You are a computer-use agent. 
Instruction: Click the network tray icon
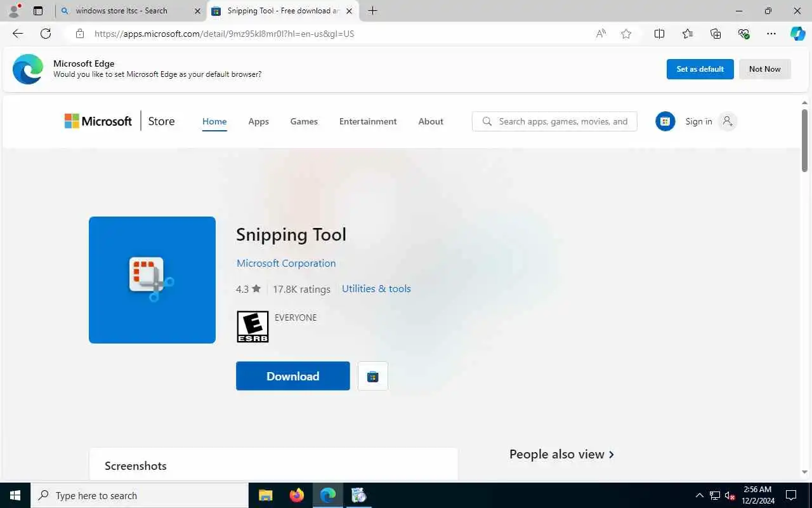715,495
